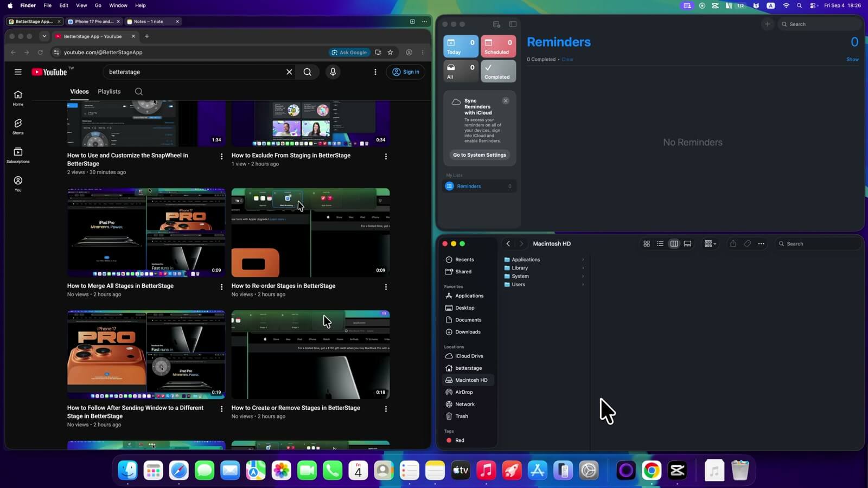Select Finder column view toggle
Viewport: 868px width, 488px height.
[674, 243]
